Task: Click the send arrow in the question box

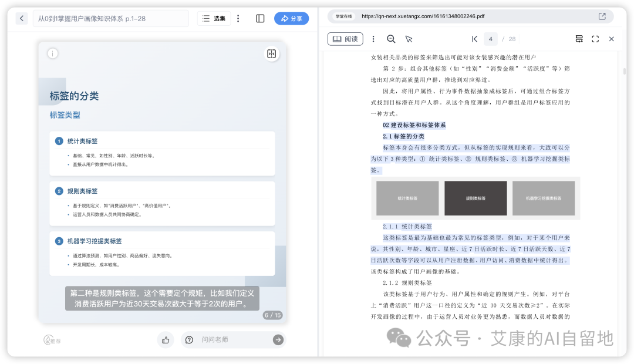Action: (x=278, y=339)
